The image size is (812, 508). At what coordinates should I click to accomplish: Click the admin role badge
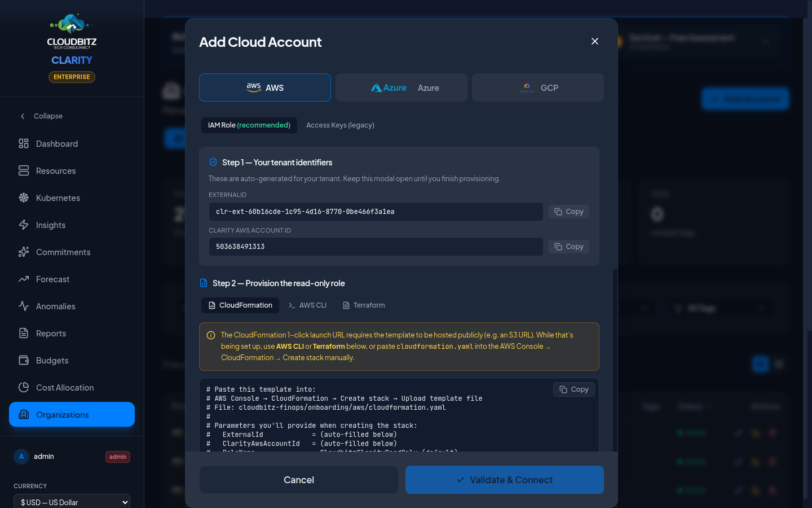click(x=118, y=457)
